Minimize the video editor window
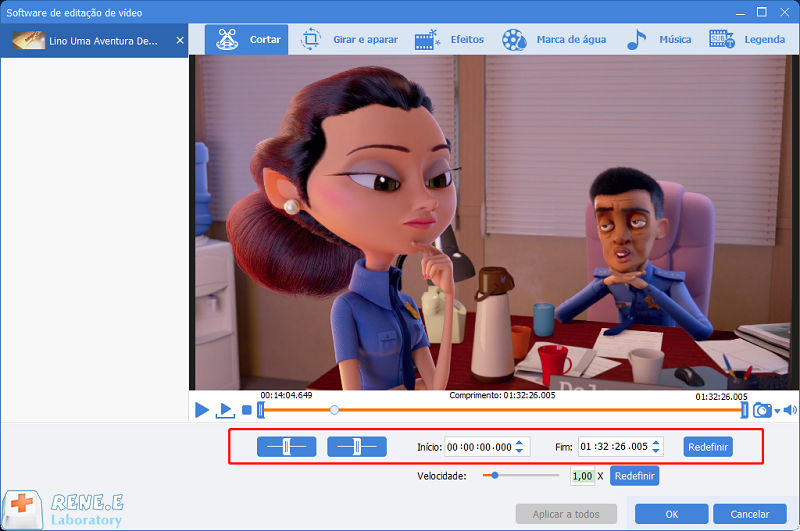Viewport: 800px width, 531px height. point(740,12)
